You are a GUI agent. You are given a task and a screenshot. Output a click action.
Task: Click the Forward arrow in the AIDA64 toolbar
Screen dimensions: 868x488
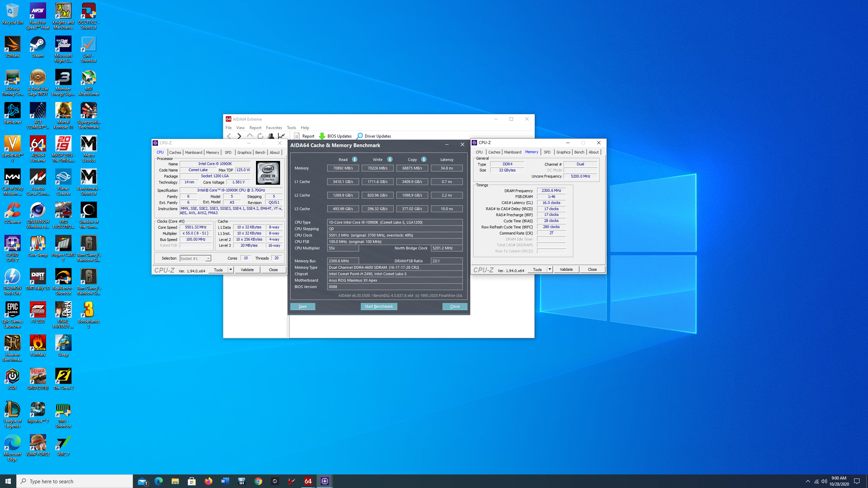[x=239, y=136]
